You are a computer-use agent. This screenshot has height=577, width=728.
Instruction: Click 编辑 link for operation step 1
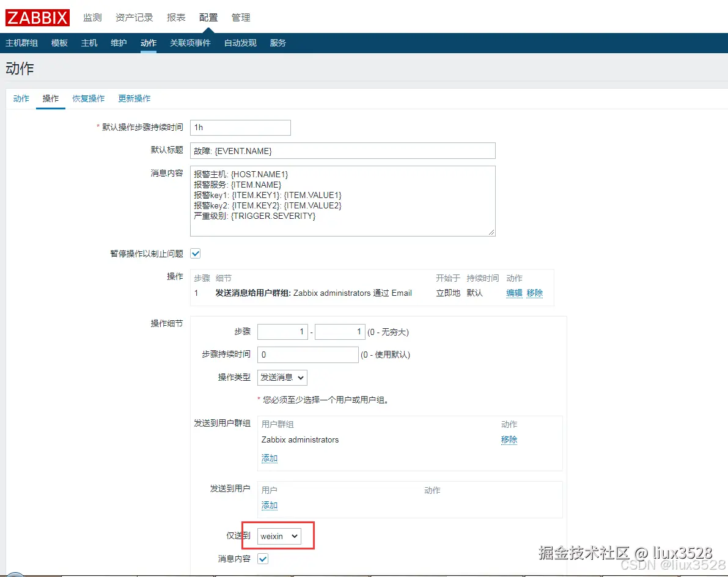coord(514,293)
